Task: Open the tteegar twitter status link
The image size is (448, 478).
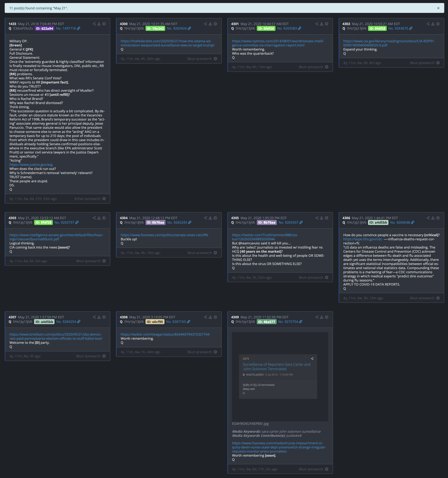Action: click(165, 334)
